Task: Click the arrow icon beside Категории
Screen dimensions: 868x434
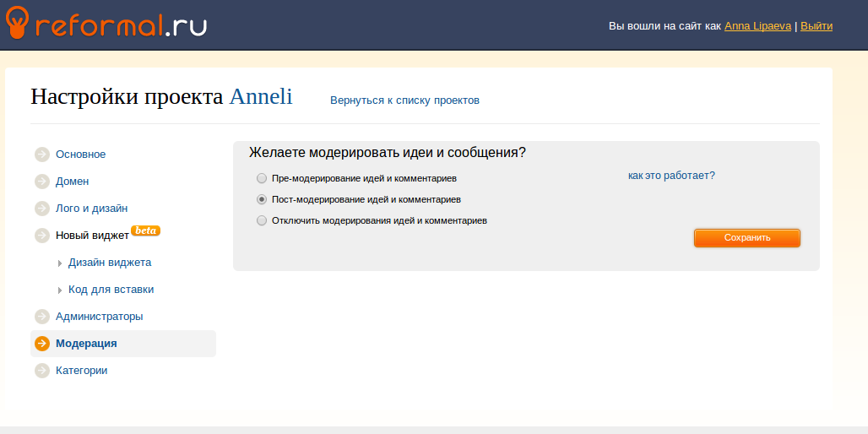Action: (x=42, y=371)
